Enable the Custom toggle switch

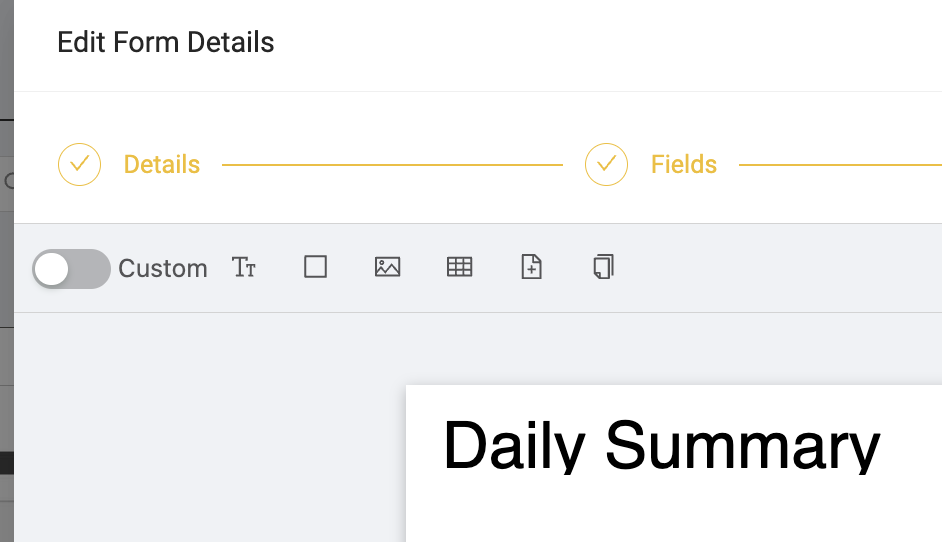[71, 269]
